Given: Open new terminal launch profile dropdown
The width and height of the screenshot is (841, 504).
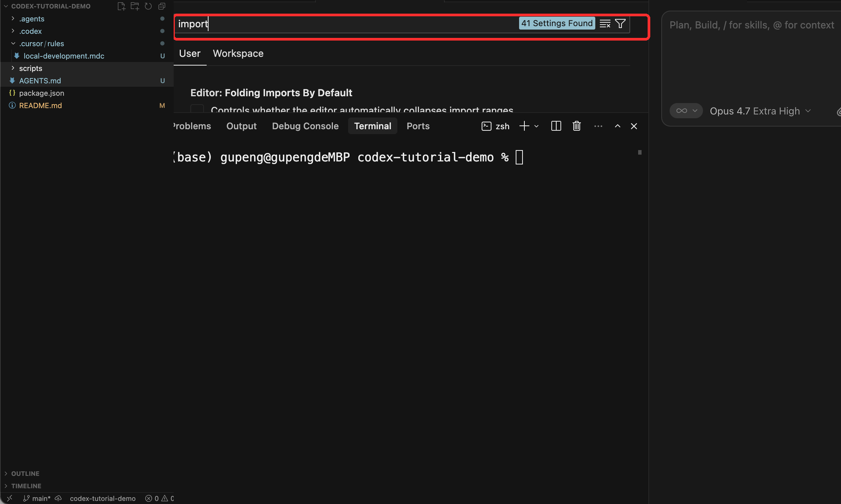Looking at the screenshot, I should point(537,126).
